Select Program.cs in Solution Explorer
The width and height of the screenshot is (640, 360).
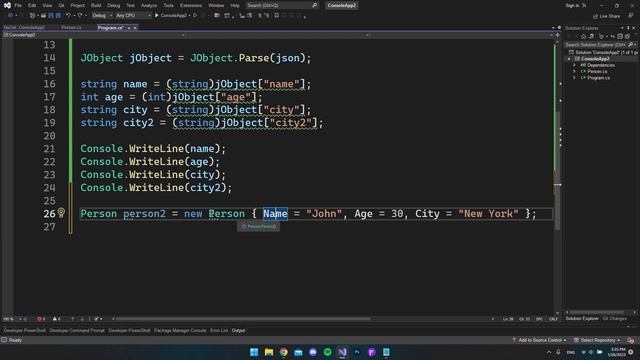coord(598,78)
